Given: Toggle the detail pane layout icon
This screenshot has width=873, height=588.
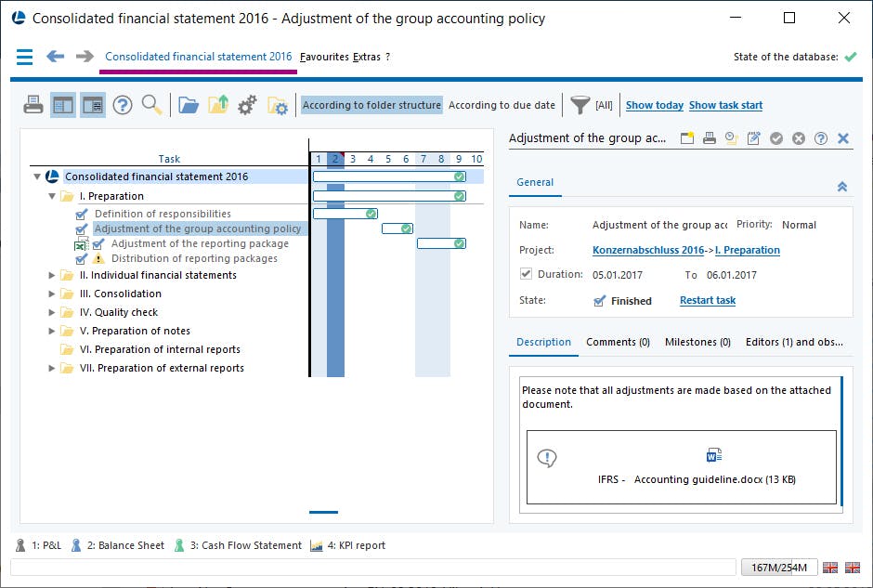Looking at the screenshot, I should [93, 105].
